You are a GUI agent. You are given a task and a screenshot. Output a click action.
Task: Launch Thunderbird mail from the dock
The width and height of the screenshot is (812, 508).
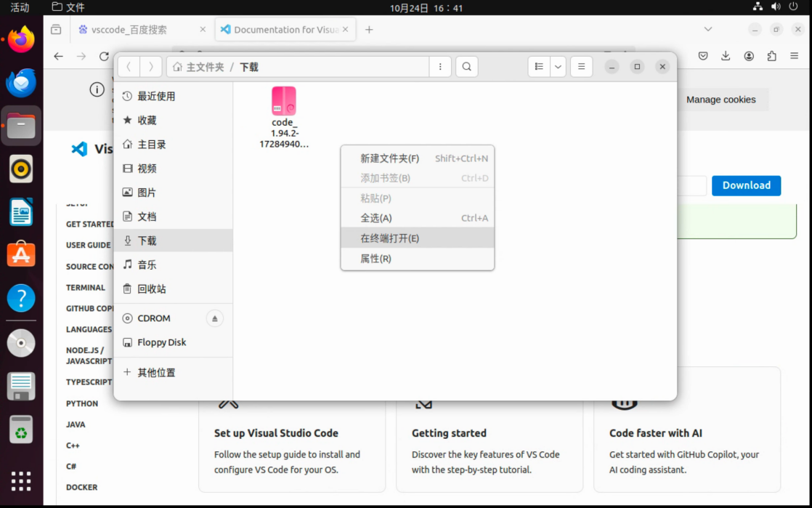coord(21,82)
